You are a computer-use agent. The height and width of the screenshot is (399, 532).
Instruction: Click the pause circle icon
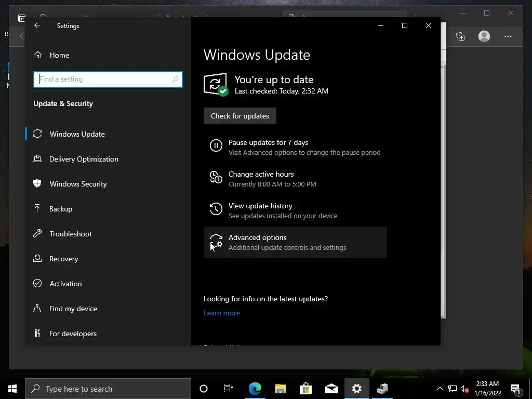pos(216,146)
